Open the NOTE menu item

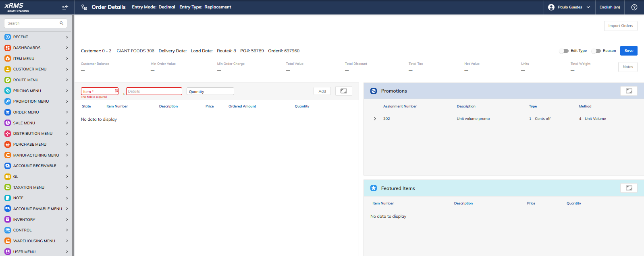click(x=36, y=198)
